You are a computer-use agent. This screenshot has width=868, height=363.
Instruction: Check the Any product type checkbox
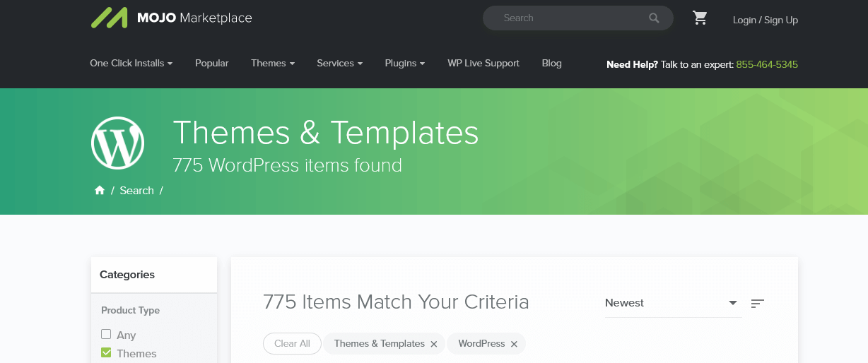[106, 334]
